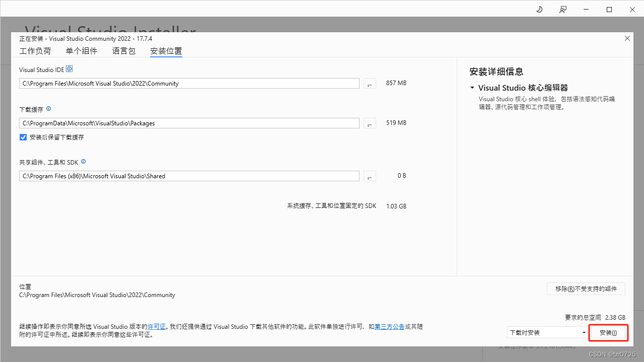Open the 许可证 link
The height and width of the screenshot is (362, 644).
click(x=157, y=327)
